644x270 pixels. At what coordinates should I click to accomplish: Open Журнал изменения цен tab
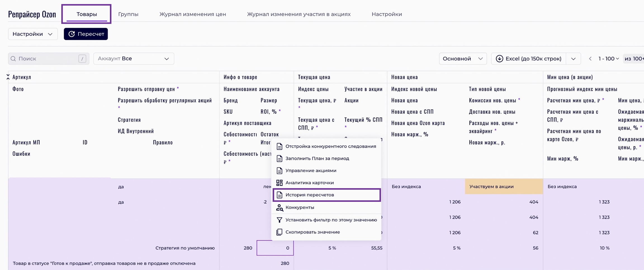[x=193, y=14]
